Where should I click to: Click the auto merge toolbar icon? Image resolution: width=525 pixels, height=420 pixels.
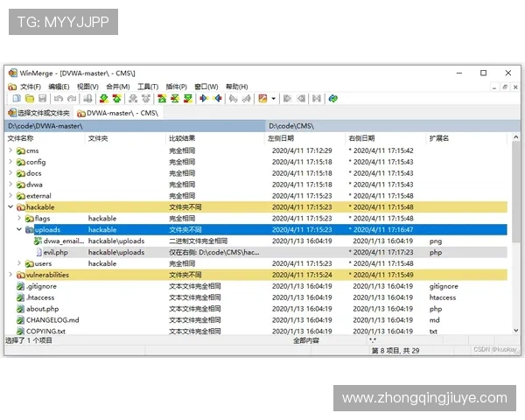317,99
